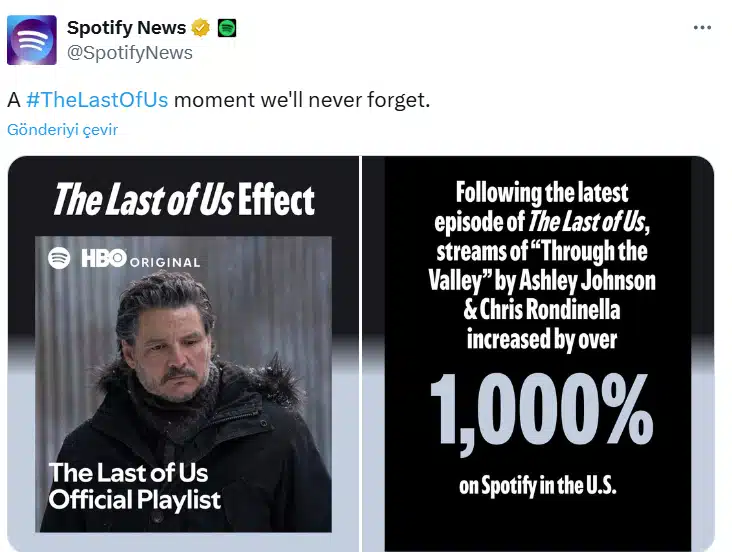Click the "Through the Valley" song mention

click(x=540, y=265)
